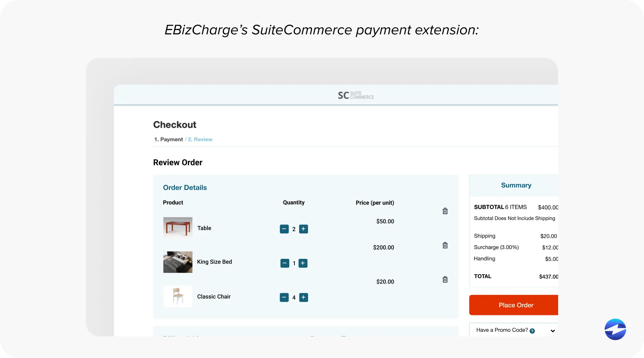Click the Order Details heading
644x358 pixels.
185,188
